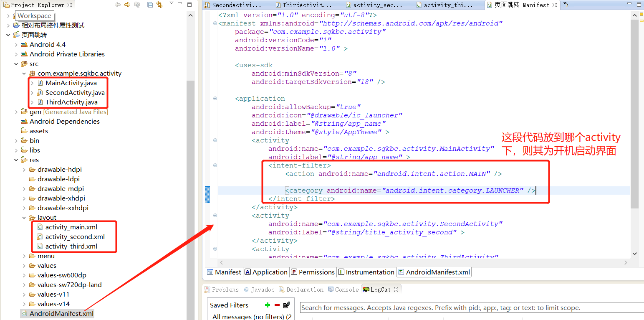Select the drawable-ldpi folder
This screenshot has height=320, width=644.
[54, 179]
